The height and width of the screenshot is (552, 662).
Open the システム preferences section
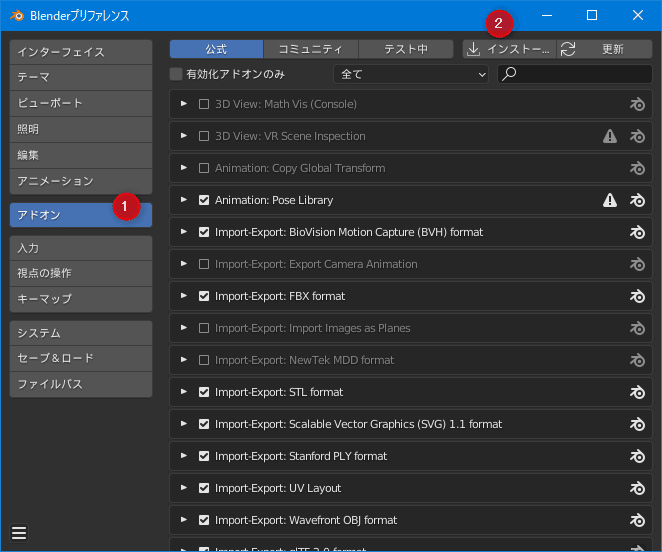pos(81,333)
